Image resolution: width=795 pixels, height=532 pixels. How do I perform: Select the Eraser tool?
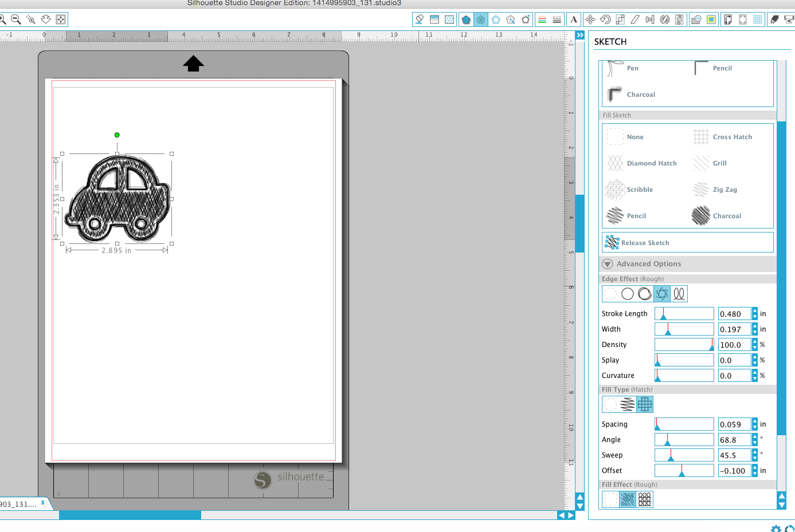pyautogui.click(x=774, y=19)
